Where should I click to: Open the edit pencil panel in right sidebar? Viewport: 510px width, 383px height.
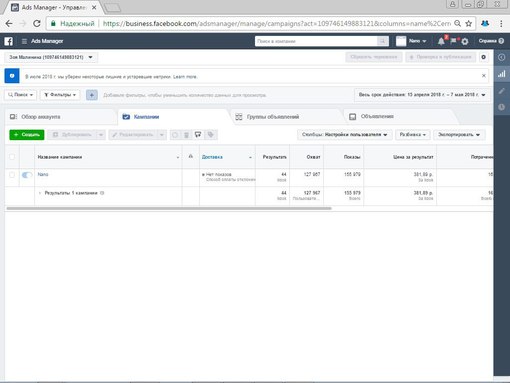(x=501, y=91)
